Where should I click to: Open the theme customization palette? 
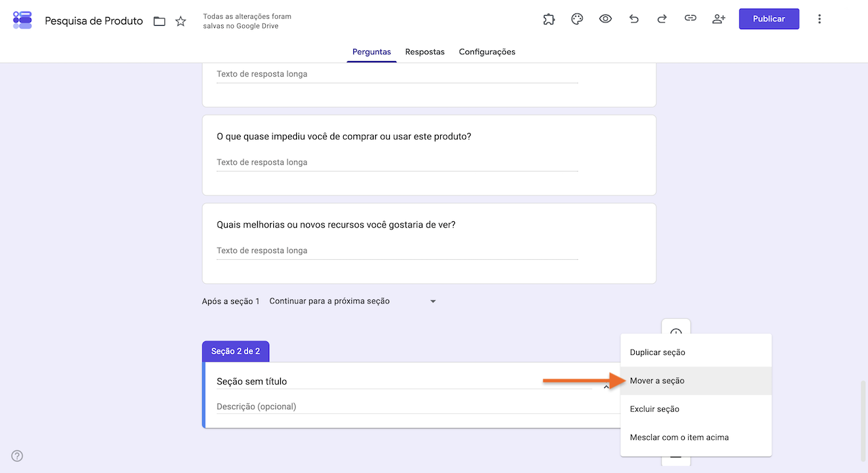click(x=577, y=19)
